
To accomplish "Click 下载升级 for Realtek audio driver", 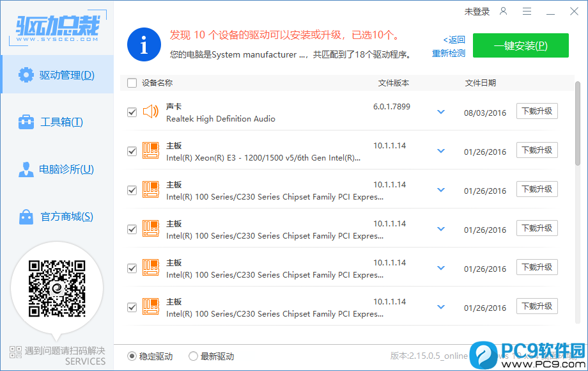I will (537, 111).
